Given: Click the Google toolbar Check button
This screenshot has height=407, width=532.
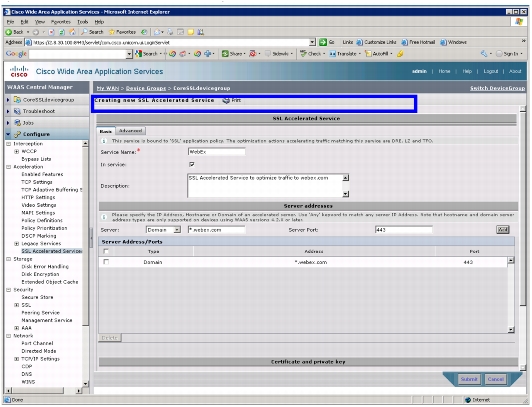Looking at the screenshot, I should 311,54.
